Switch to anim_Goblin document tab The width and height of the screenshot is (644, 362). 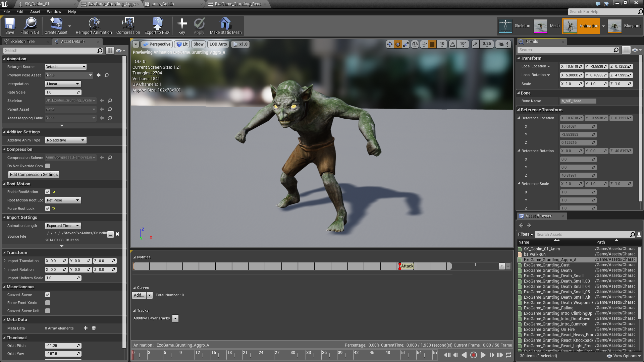[x=163, y=4]
